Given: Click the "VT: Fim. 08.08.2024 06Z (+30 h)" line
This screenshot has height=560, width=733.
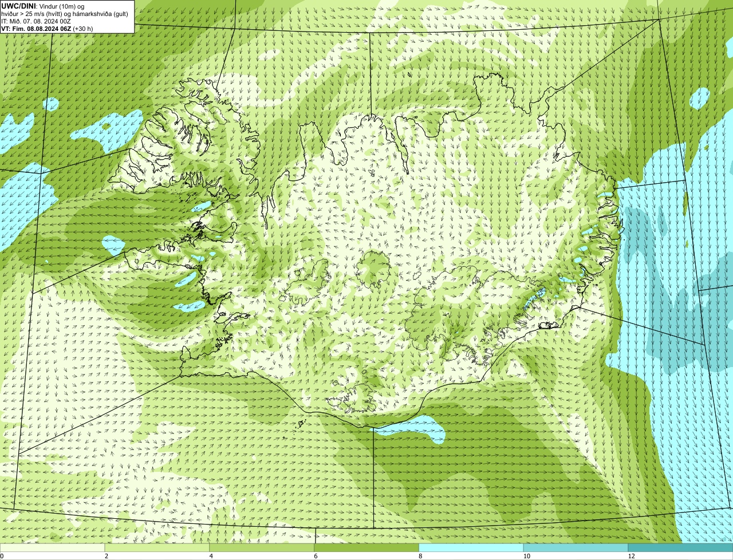Looking at the screenshot, I should [x=47, y=29].
